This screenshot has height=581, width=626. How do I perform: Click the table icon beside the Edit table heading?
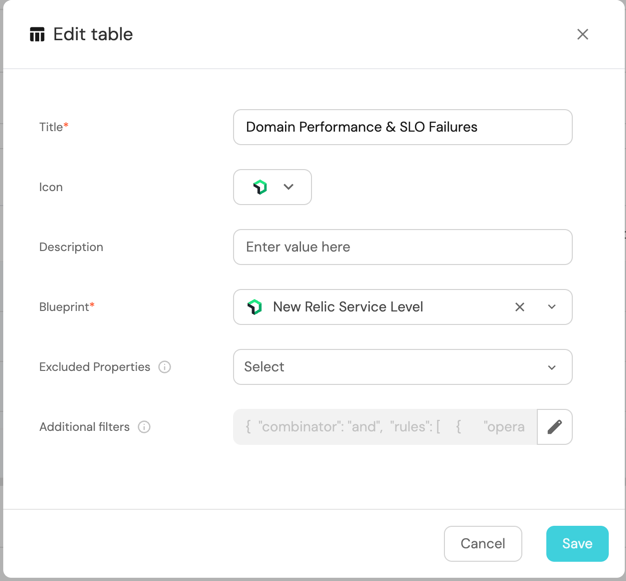[37, 35]
